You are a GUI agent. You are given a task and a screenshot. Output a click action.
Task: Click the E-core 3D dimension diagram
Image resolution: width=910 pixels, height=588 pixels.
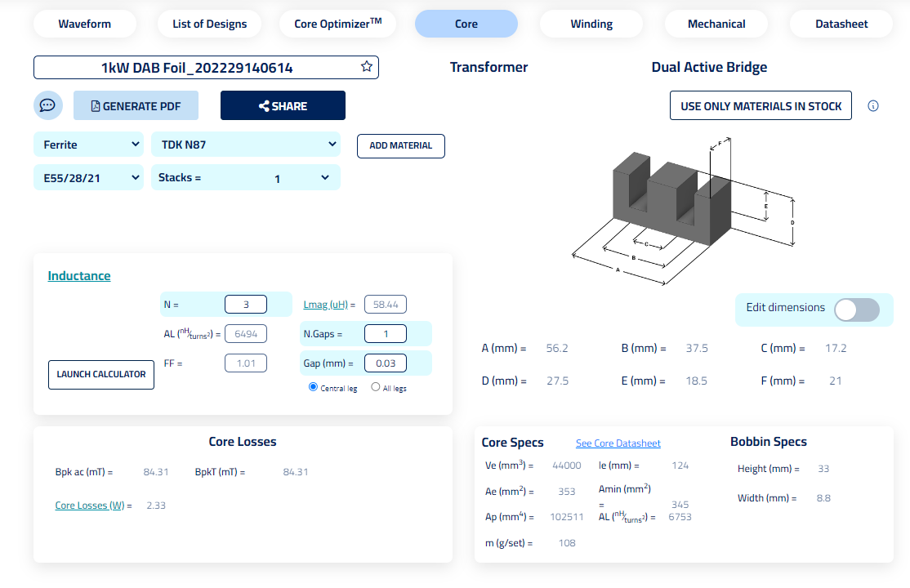683,212
